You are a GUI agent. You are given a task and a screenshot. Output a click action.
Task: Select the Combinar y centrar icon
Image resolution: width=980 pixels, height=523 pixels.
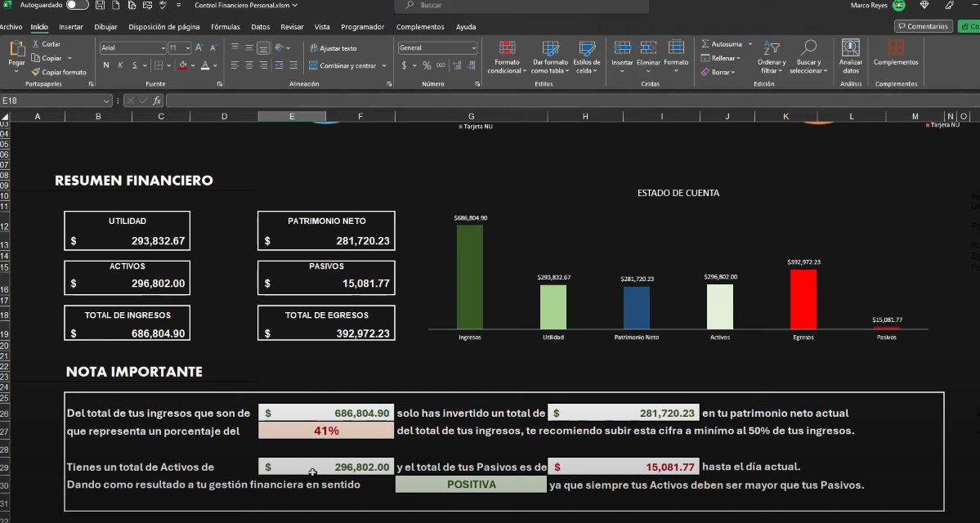(x=313, y=66)
